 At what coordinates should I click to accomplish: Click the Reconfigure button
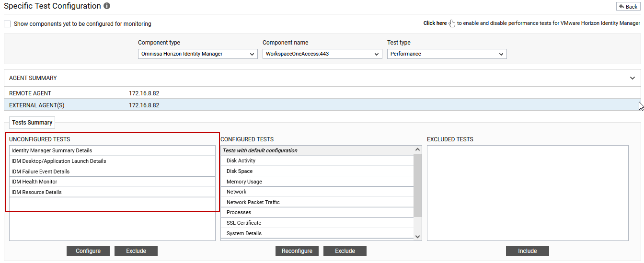coord(297,251)
